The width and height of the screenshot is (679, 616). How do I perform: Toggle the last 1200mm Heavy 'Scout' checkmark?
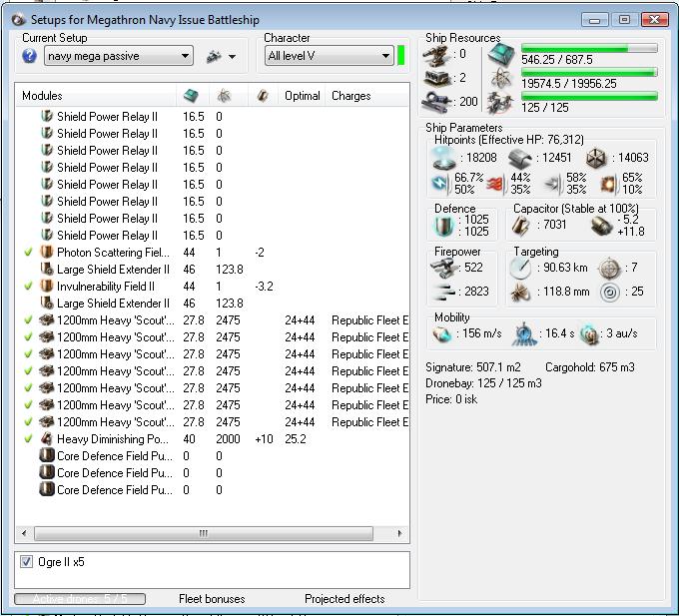pos(29,422)
